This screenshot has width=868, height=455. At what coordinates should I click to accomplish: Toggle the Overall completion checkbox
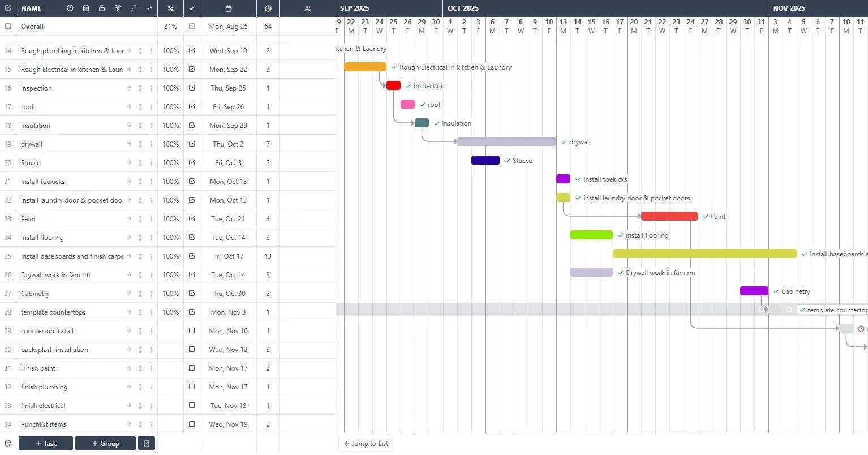click(192, 26)
